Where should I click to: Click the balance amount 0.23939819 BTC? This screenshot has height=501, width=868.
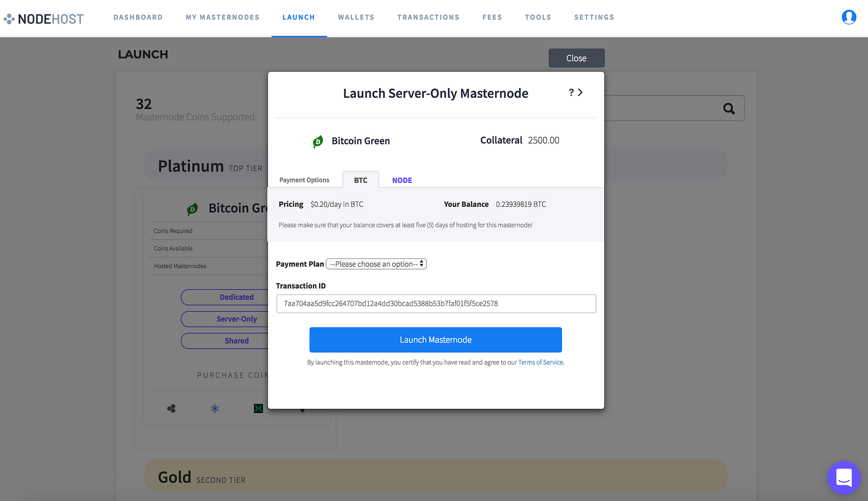(521, 204)
